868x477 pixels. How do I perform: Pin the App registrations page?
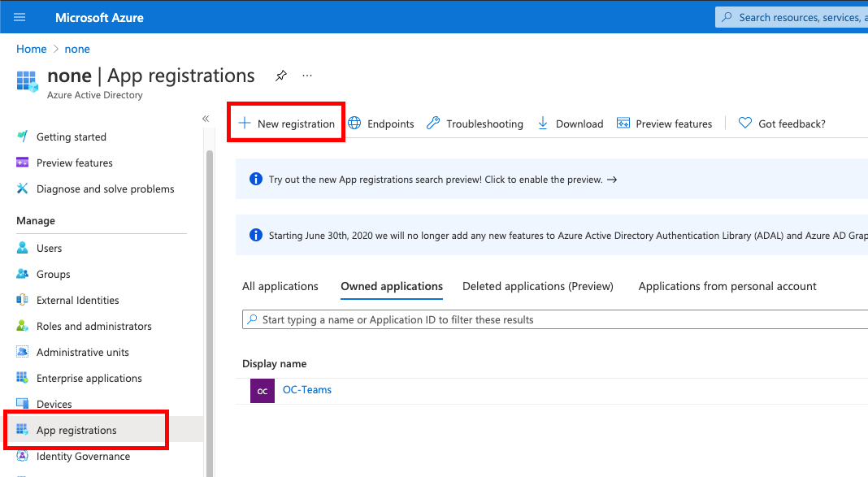280,75
